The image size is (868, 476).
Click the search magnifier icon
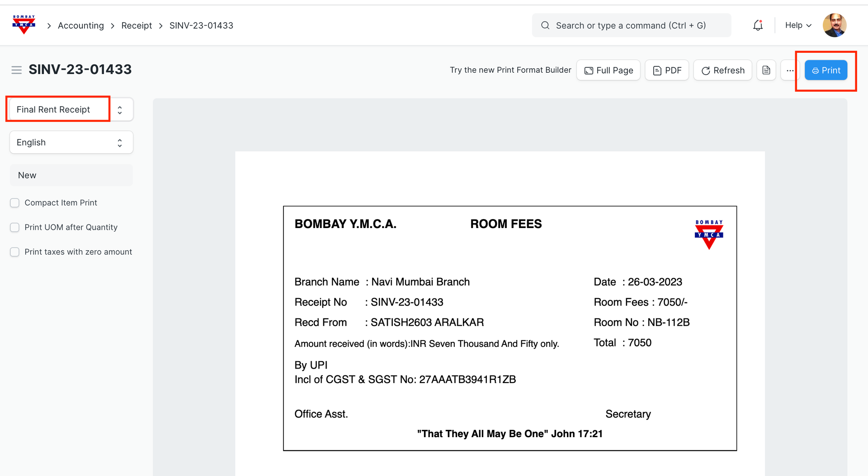click(545, 25)
